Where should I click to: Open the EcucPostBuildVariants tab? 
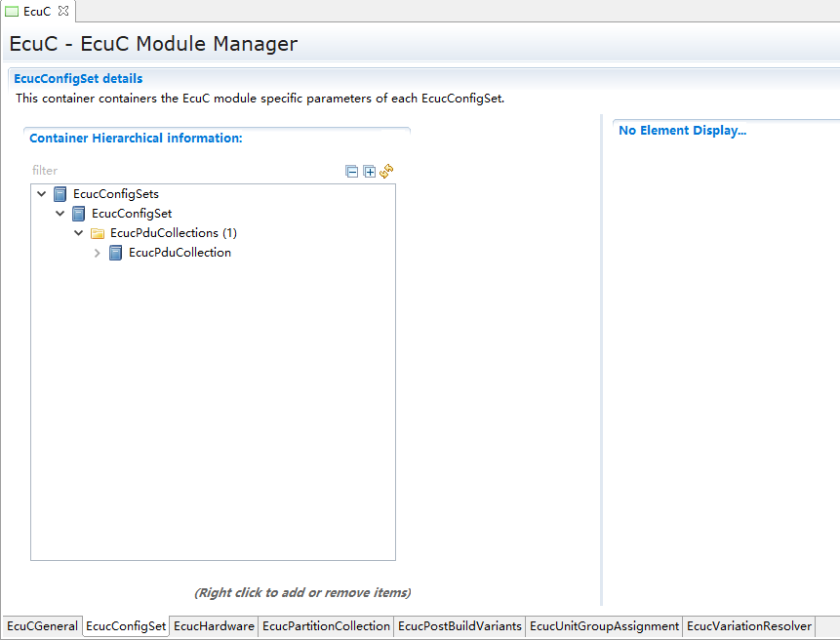click(460, 626)
